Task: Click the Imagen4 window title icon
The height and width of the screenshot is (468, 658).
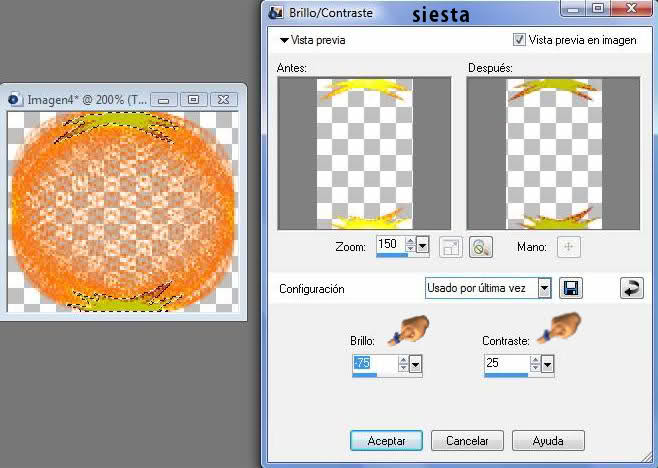Action: (x=15, y=100)
